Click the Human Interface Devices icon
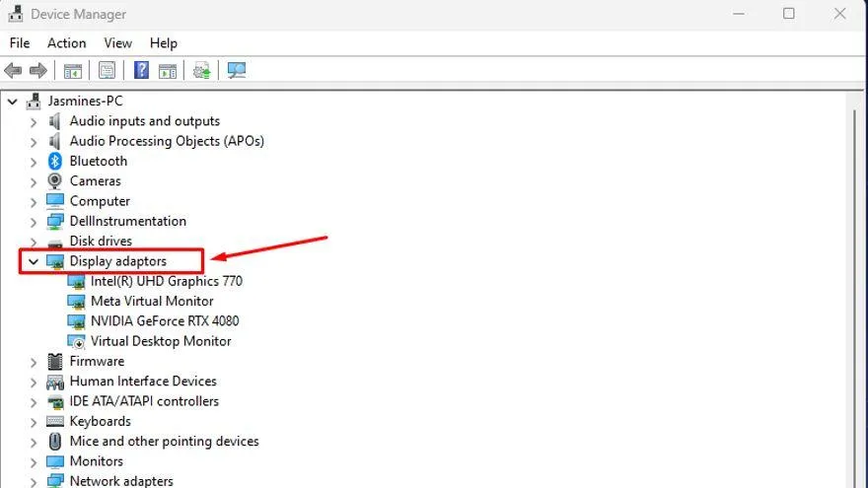868x488 pixels. [x=55, y=382]
